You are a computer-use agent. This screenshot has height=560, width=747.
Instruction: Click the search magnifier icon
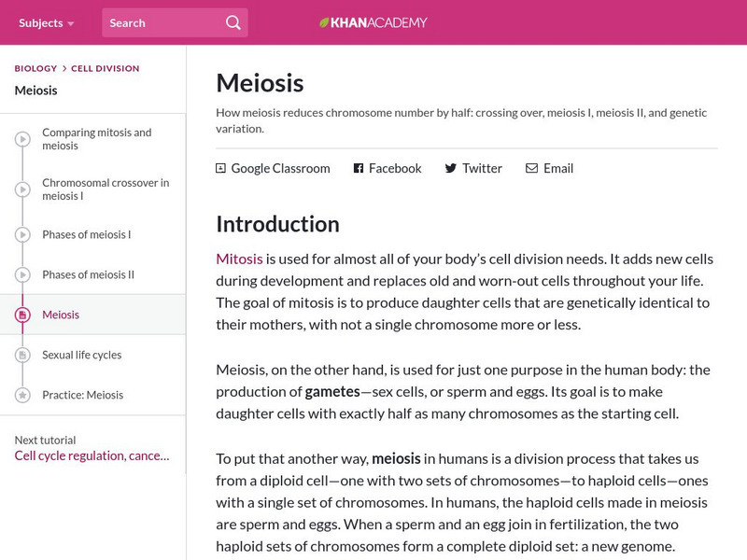click(x=233, y=22)
